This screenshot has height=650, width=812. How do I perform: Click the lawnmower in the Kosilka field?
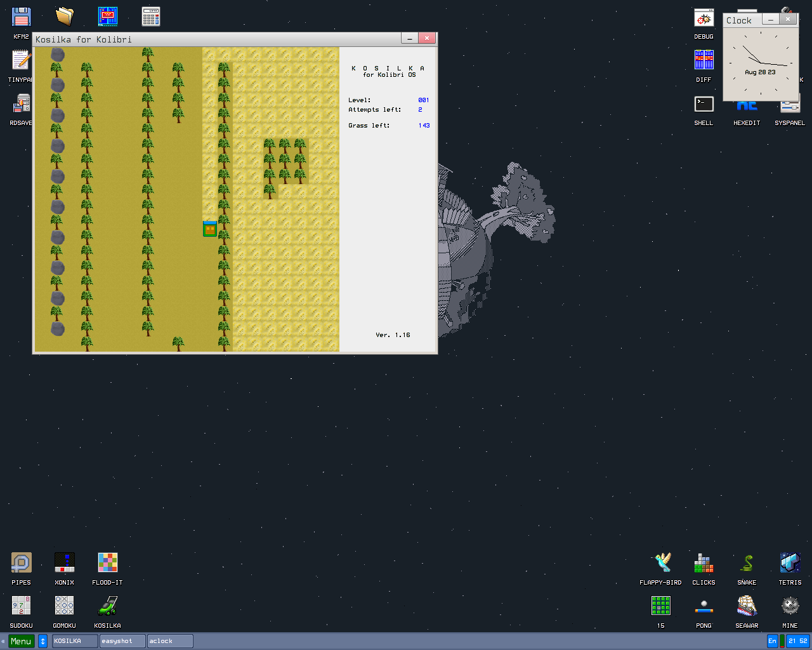pos(210,229)
